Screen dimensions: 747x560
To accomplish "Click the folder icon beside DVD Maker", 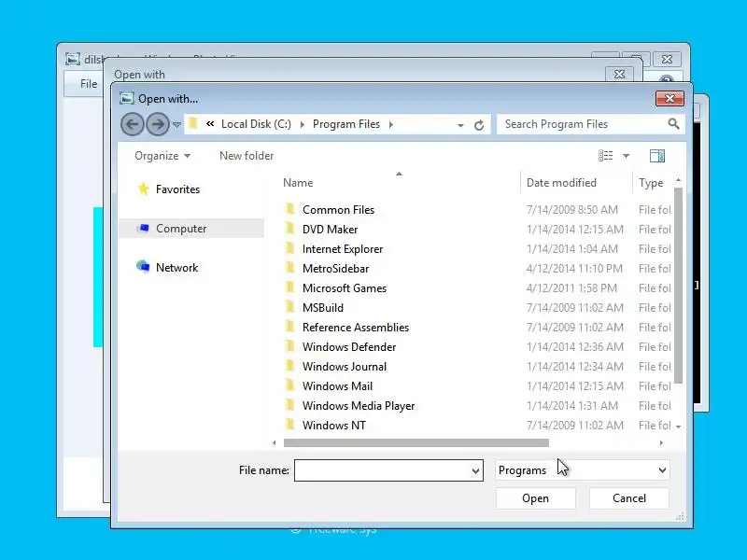I will point(289,229).
